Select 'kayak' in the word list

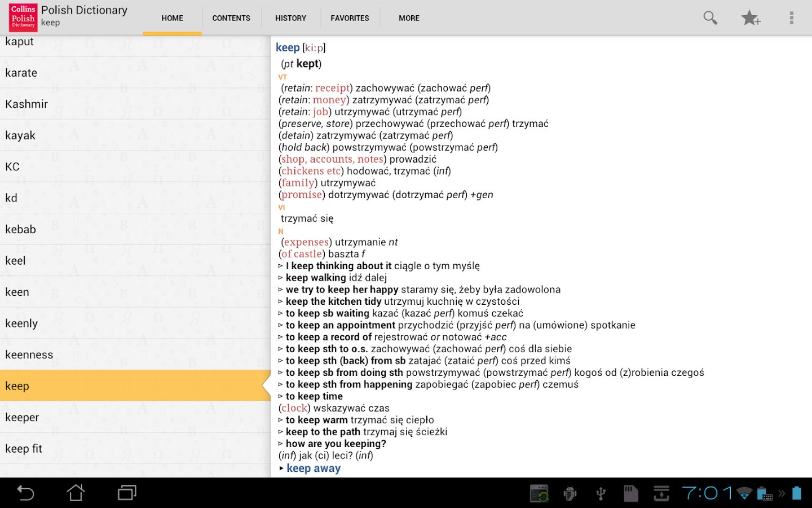[x=135, y=135]
